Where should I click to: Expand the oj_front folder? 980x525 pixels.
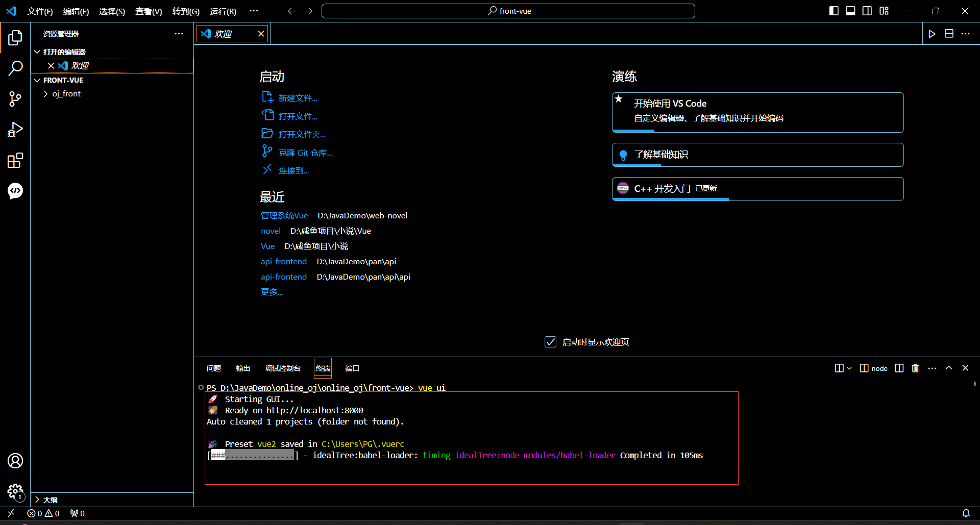click(66, 94)
